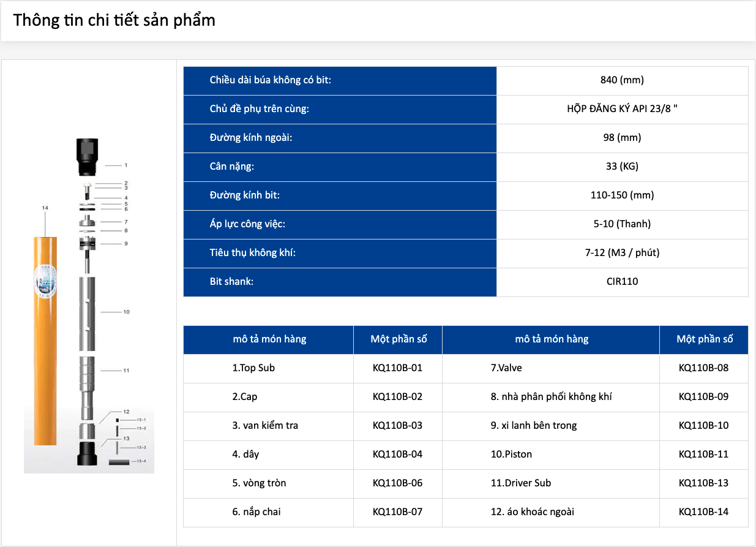This screenshot has width=756, height=547.
Task: Select 'HỘP ĐĂNG KÝ API 23/8' value
Action: 622,109
